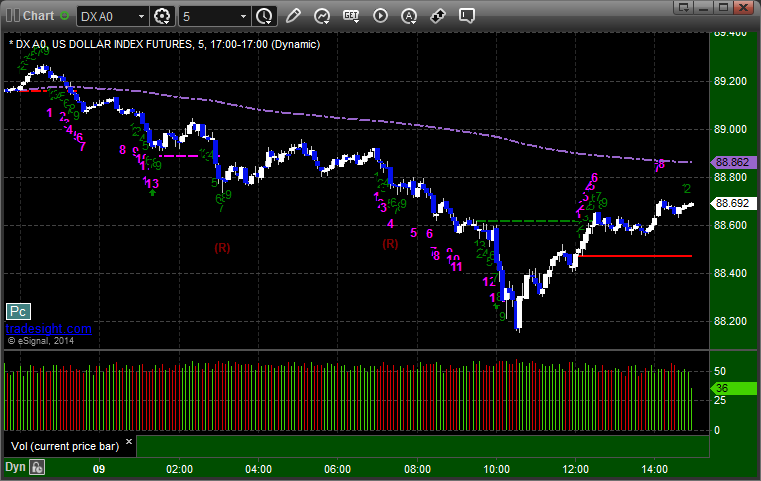Click the 89.200 price axis label

click(x=730, y=82)
